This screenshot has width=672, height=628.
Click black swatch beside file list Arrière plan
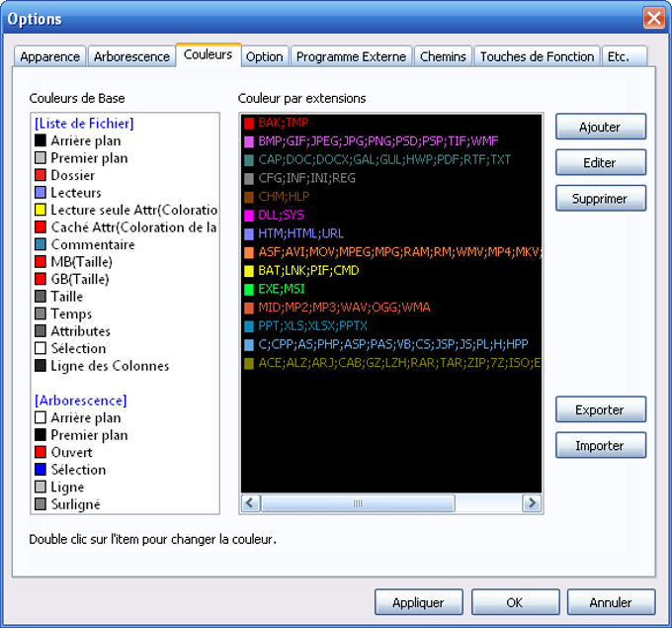(41, 140)
